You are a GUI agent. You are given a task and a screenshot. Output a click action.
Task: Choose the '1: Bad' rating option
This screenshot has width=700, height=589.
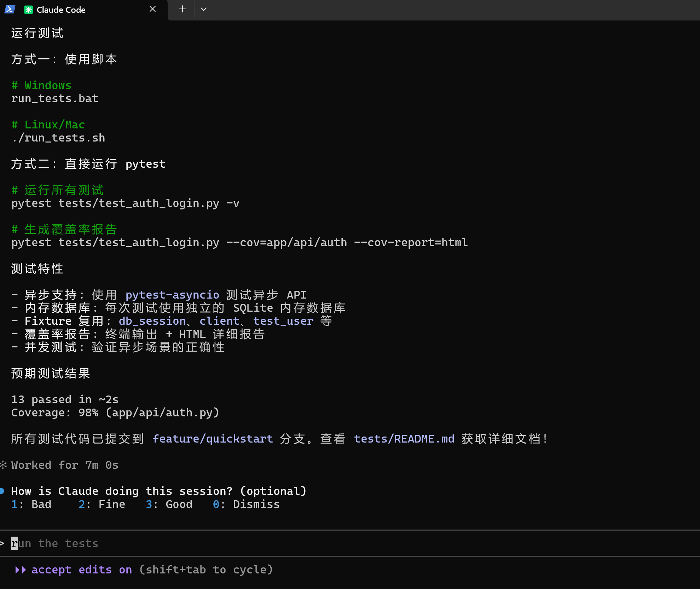(31, 504)
